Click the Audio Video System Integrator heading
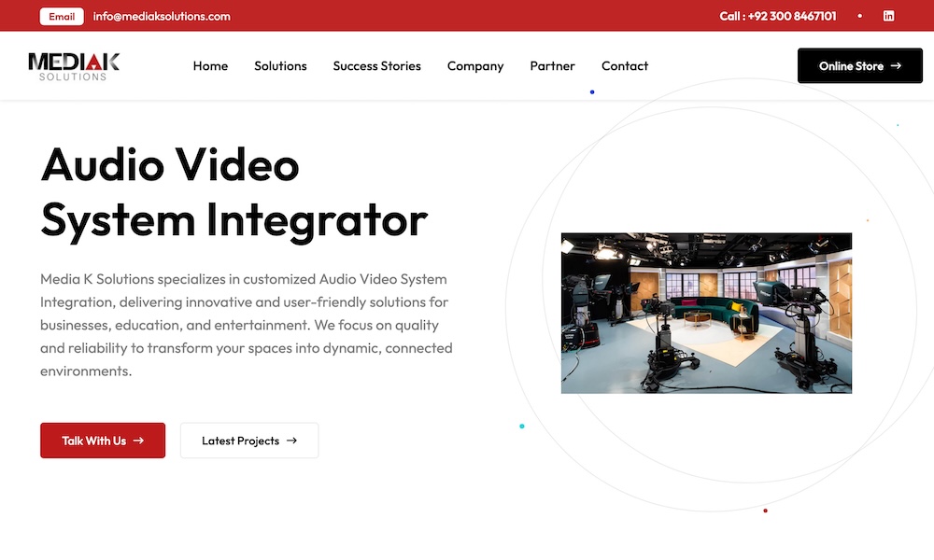The width and height of the screenshot is (934, 560). (x=233, y=191)
